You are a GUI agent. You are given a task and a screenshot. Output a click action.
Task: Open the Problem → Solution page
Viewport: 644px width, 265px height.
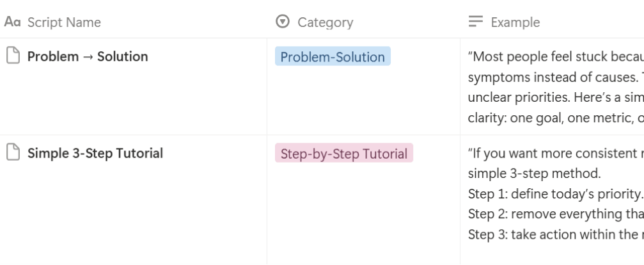[x=87, y=56]
